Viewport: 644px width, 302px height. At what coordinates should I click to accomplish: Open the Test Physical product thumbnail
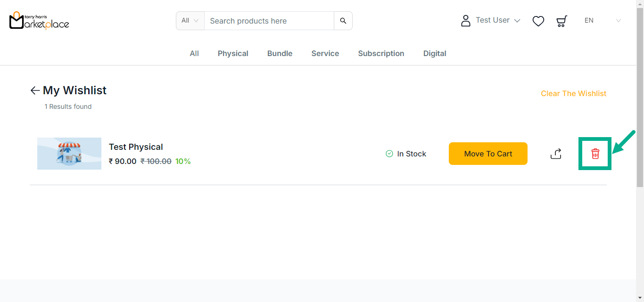[69, 154]
